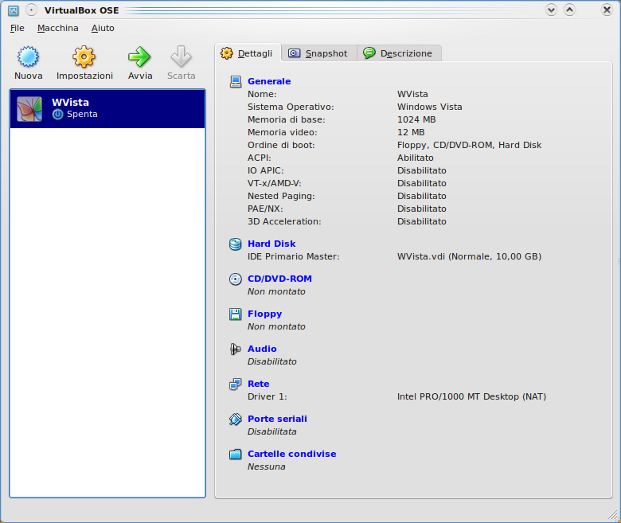This screenshot has width=621, height=523.
Task: Click the Floppy diskette icon
Action: click(x=235, y=314)
